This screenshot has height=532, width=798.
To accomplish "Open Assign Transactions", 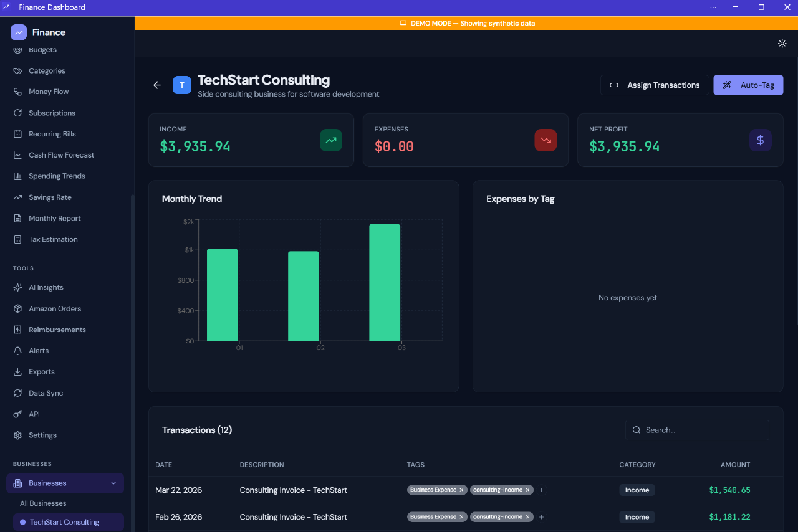I will tap(654, 85).
